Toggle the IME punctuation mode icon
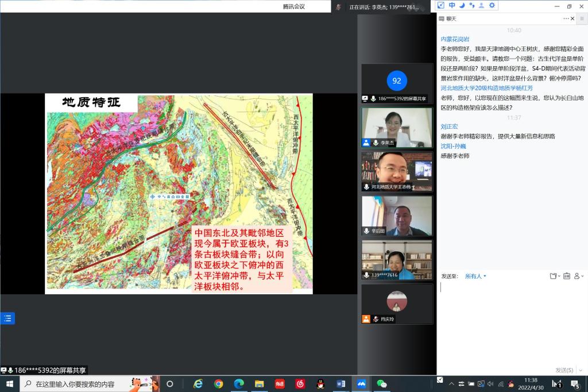This screenshot has width=588, height=392. [x=471, y=5]
